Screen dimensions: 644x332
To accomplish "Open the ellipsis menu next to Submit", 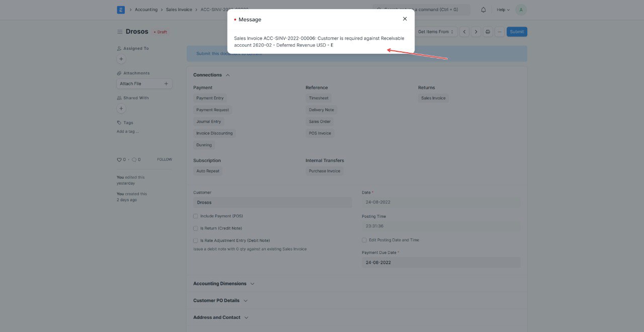I will (500, 31).
